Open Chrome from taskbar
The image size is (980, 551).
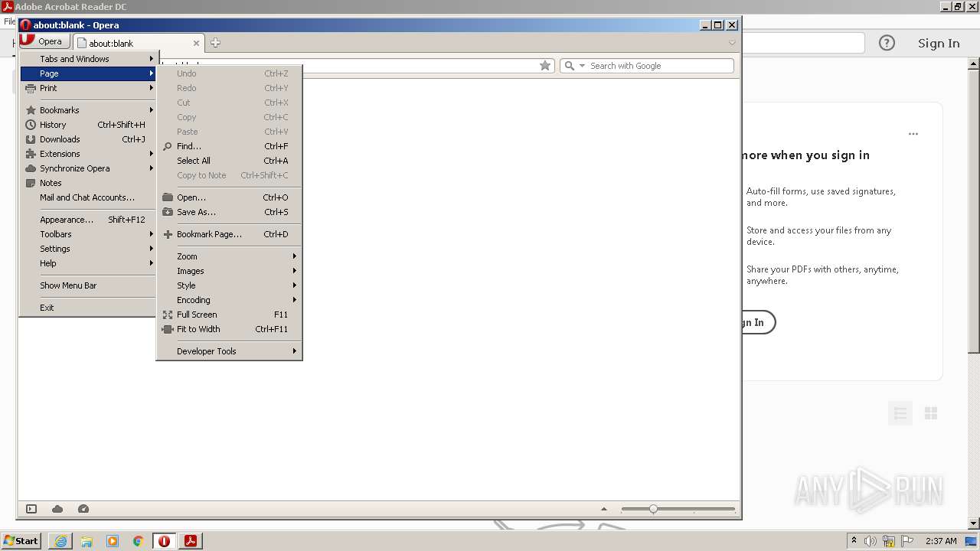138,541
